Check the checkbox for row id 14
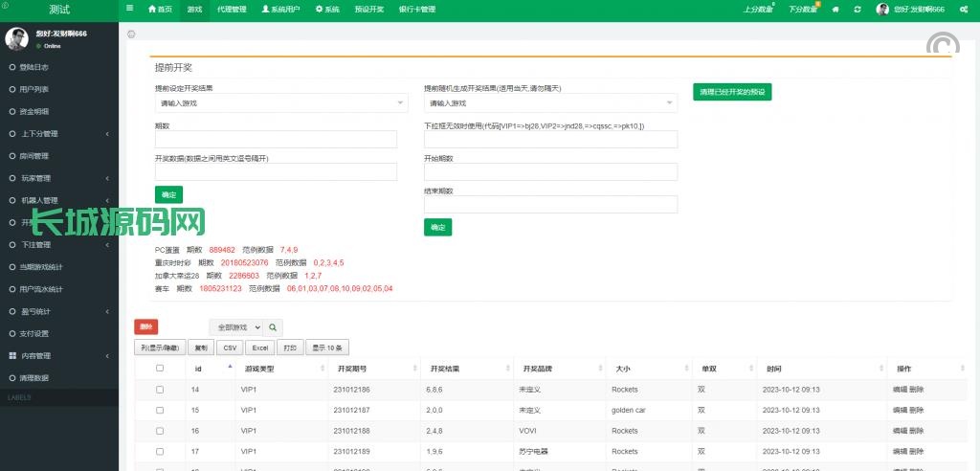This screenshot has height=471, width=980. (160, 390)
